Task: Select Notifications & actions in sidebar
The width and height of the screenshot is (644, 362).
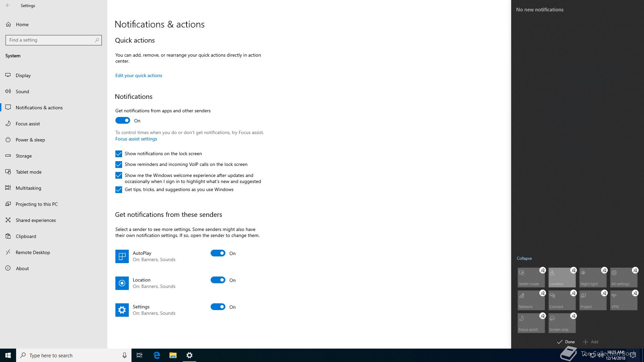Action: click(54, 108)
